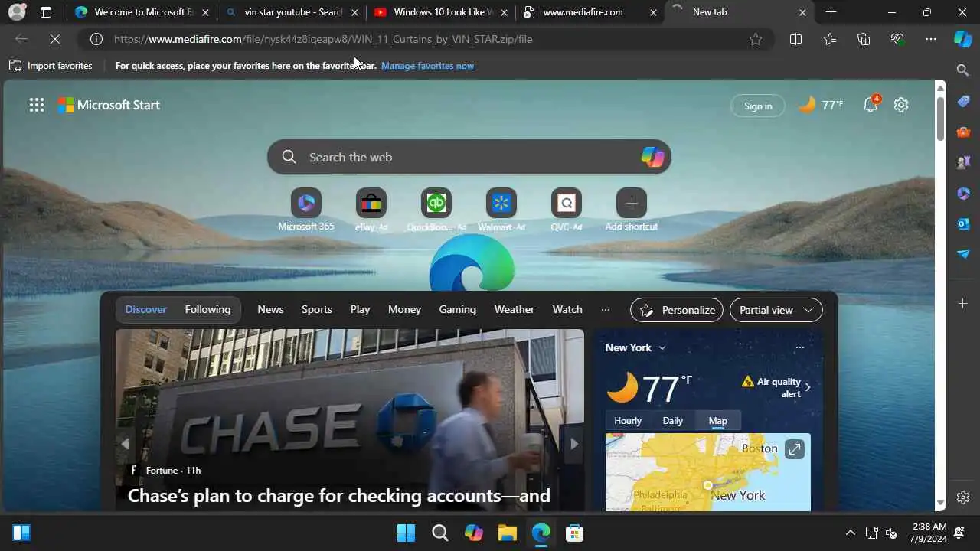This screenshot has width=980, height=551.
Task: Open page settings gear on Microsoft Start
Action: click(901, 105)
